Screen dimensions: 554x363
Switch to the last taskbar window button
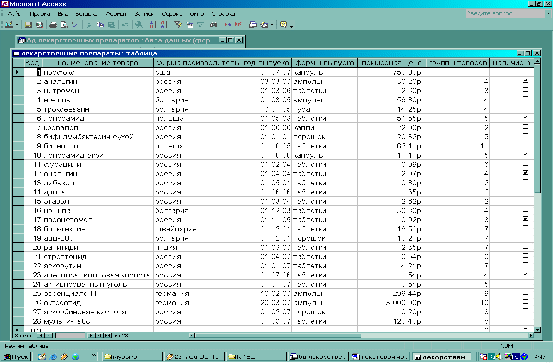pos(441,357)
